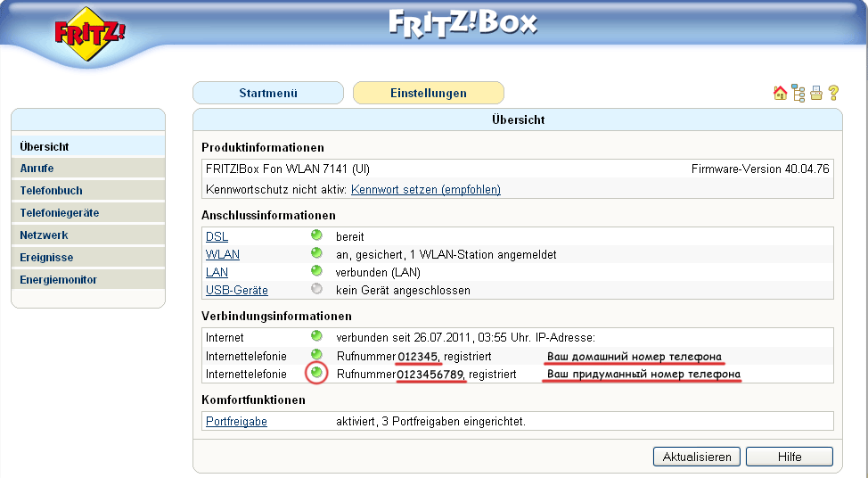
Task: Open Netzwerk in the sidebar
Action: pyautogui.click(x=88, y=235)
